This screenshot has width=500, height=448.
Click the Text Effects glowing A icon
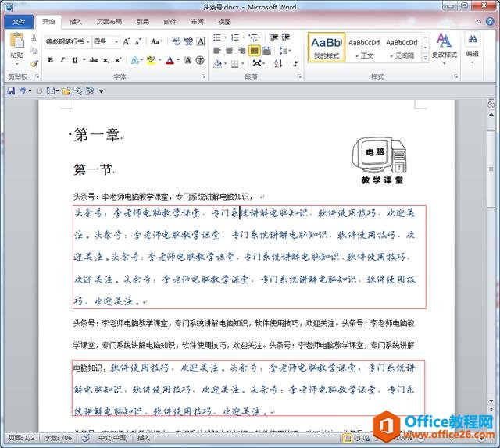[135, 60]
